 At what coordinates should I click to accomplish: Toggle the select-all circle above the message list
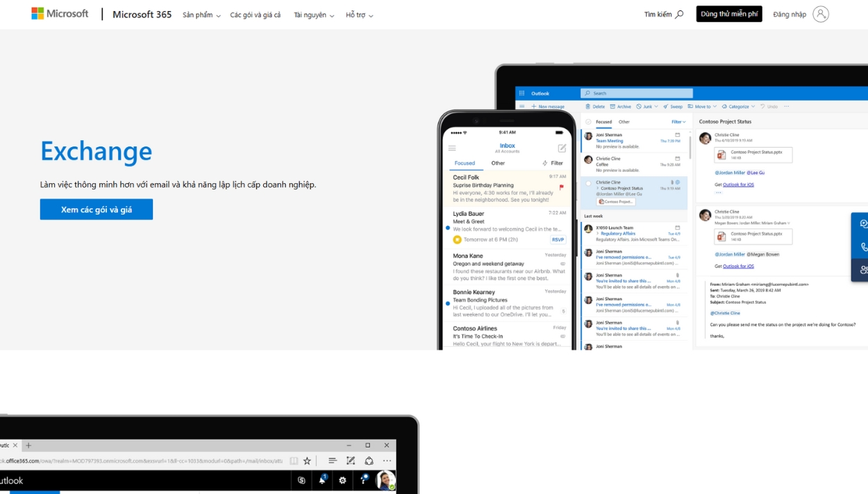coord(587,121)
